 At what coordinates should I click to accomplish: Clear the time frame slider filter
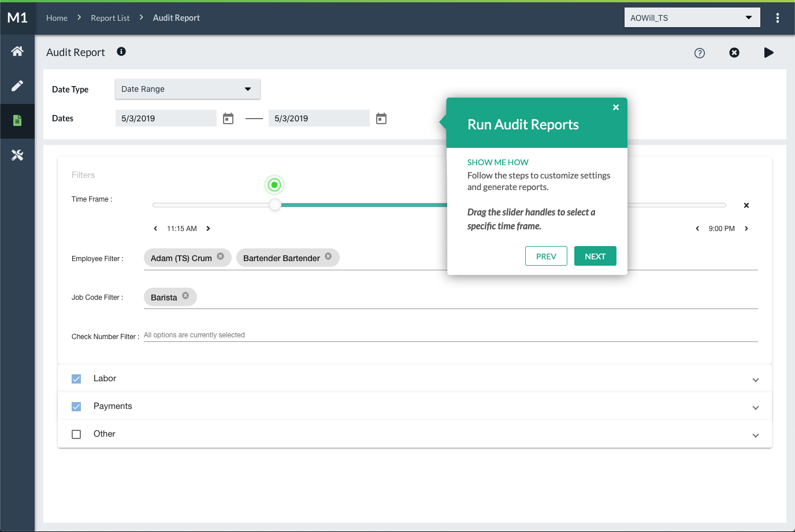click(x=746, y=206)
